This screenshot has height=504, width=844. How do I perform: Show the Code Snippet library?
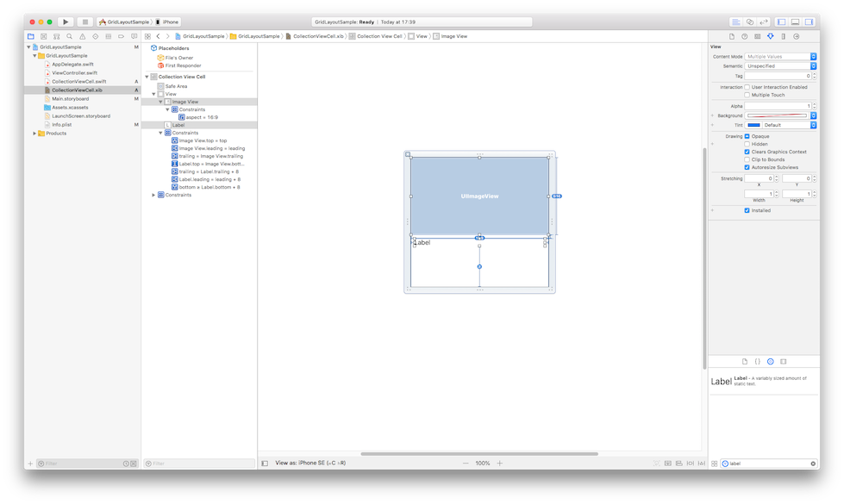pos(757,362)
